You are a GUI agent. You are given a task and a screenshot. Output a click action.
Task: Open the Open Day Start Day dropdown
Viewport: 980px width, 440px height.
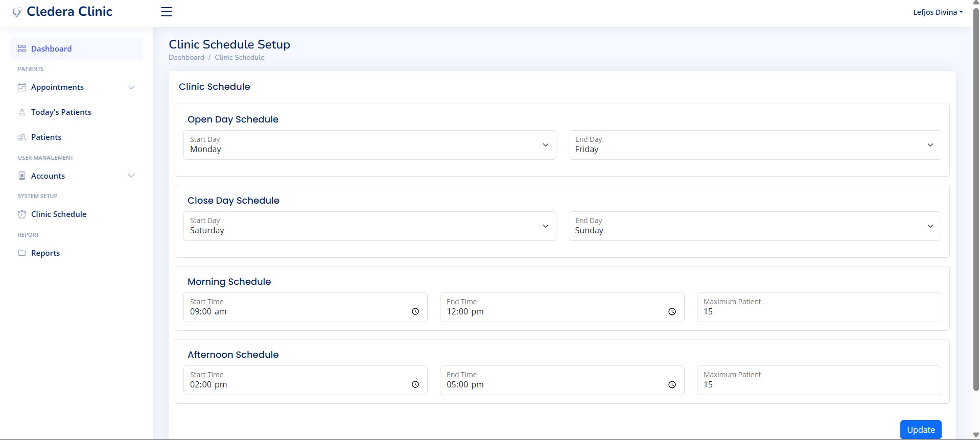pyautogui.click(x=369, y=145)
